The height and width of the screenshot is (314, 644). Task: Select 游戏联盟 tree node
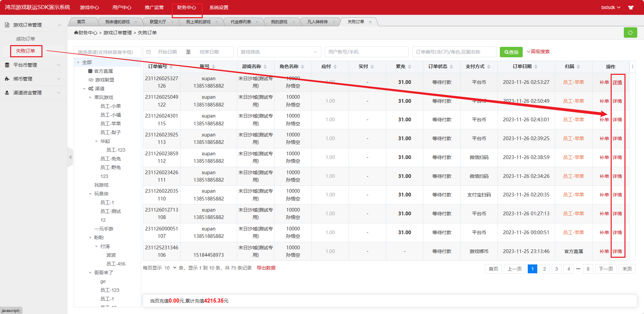104,80
